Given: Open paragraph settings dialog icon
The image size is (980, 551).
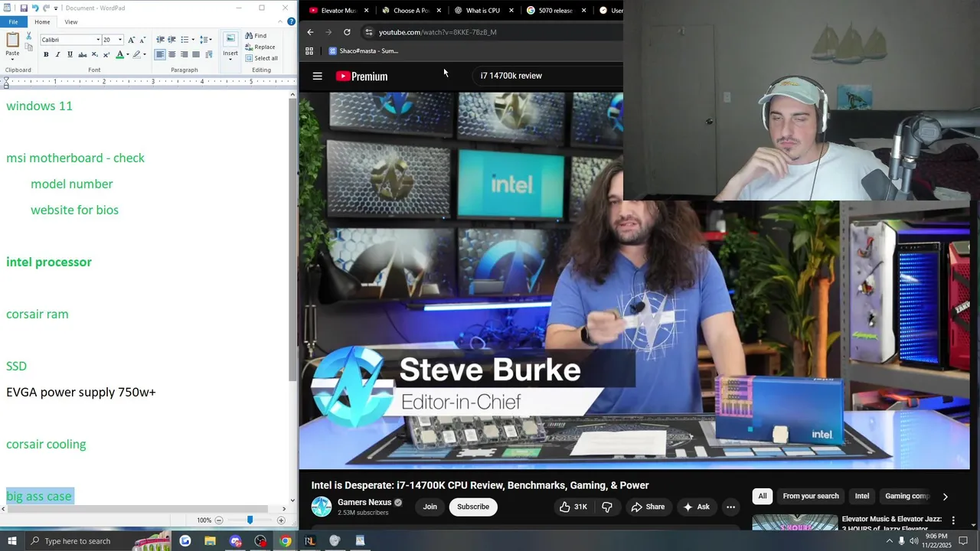Looking at the screenshot, I should (208, 54).
